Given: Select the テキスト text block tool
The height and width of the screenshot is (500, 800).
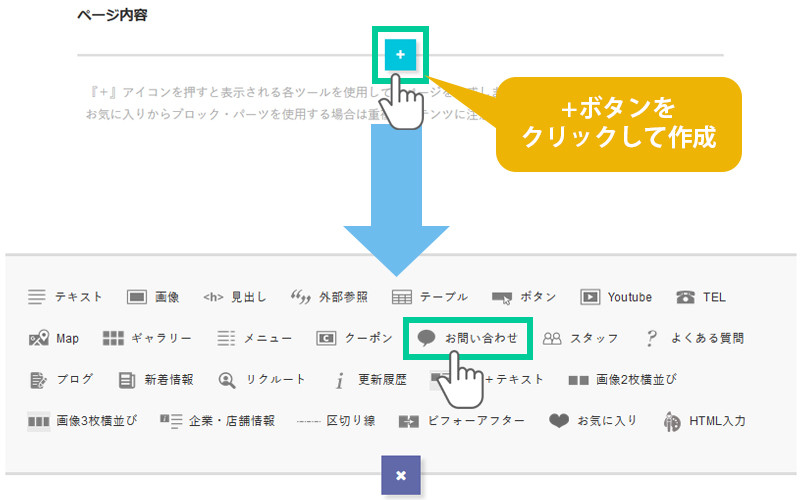Looking at the screenshot, I should (66, 297).
